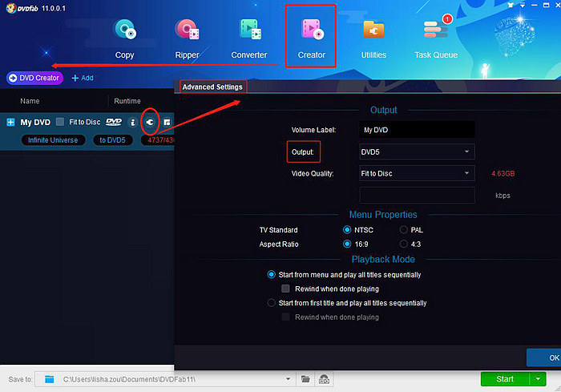Select Start from menu and play all titles

271,275
